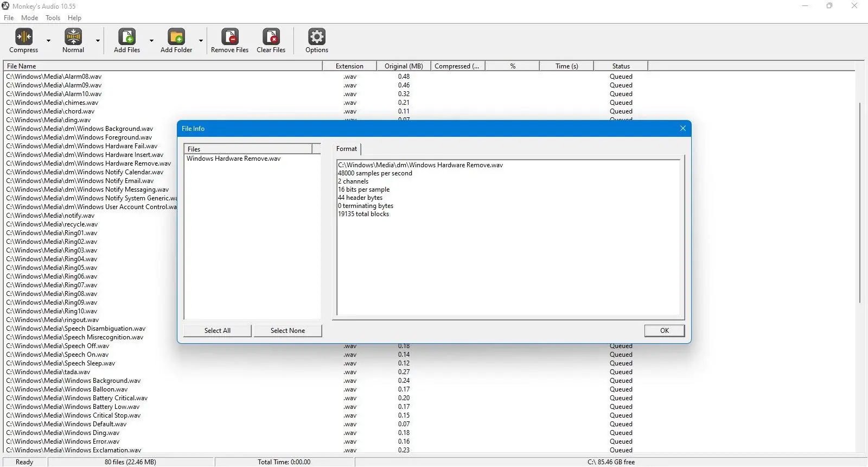Confirm File Info dialog with OK

pyautogui.click(x=665, y=331)
